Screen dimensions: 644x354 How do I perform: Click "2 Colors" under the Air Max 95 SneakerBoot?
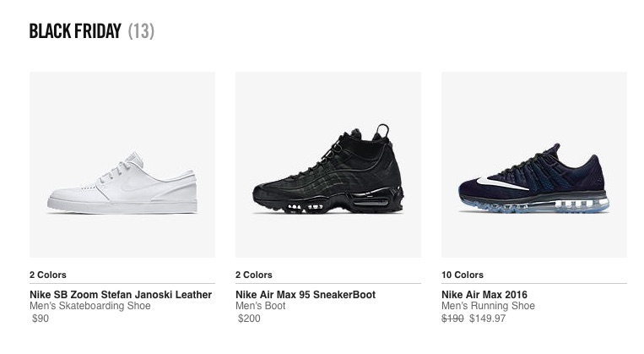coord(253,275)
